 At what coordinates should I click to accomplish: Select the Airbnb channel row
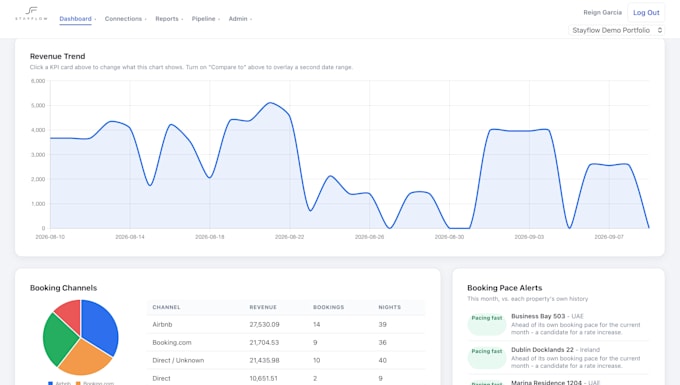pyautogui.click(x=286, y=324)
